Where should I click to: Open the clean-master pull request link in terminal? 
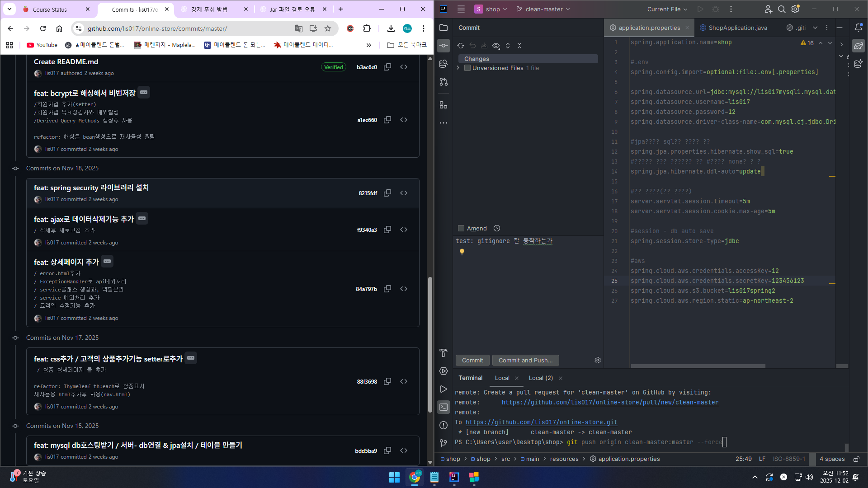[610, 402]
